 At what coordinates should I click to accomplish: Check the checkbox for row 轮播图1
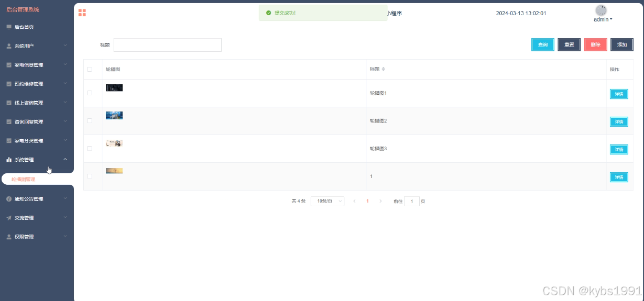pyautogui.click(x=89, y=93)
